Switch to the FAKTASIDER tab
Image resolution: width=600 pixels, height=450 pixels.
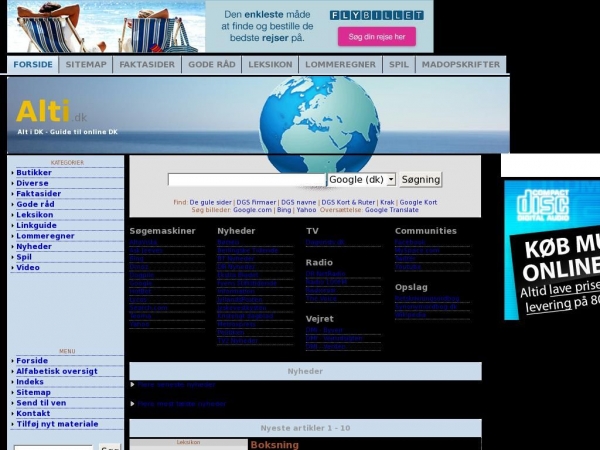click(x=147, y=64)
